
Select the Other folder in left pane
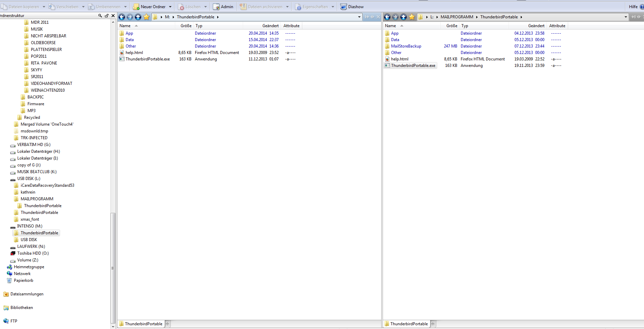[131, 46]
